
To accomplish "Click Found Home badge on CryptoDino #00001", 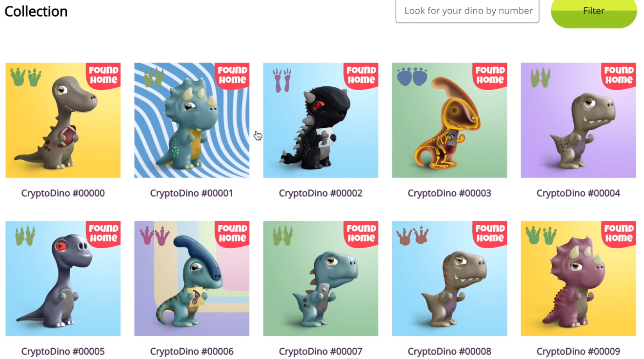I will pyautogui.click(x=232, y=76).
